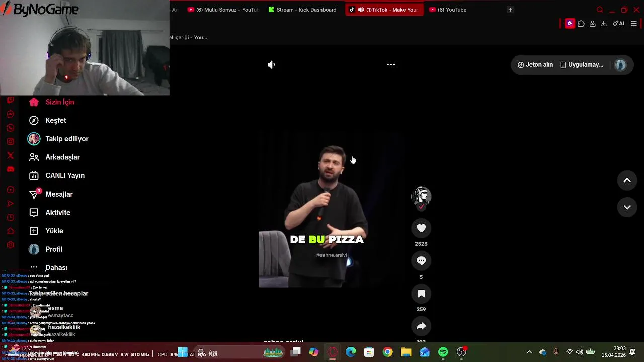Open history clock icon in Opera GX sidebar
644x362 pixels.
(10, 218)
